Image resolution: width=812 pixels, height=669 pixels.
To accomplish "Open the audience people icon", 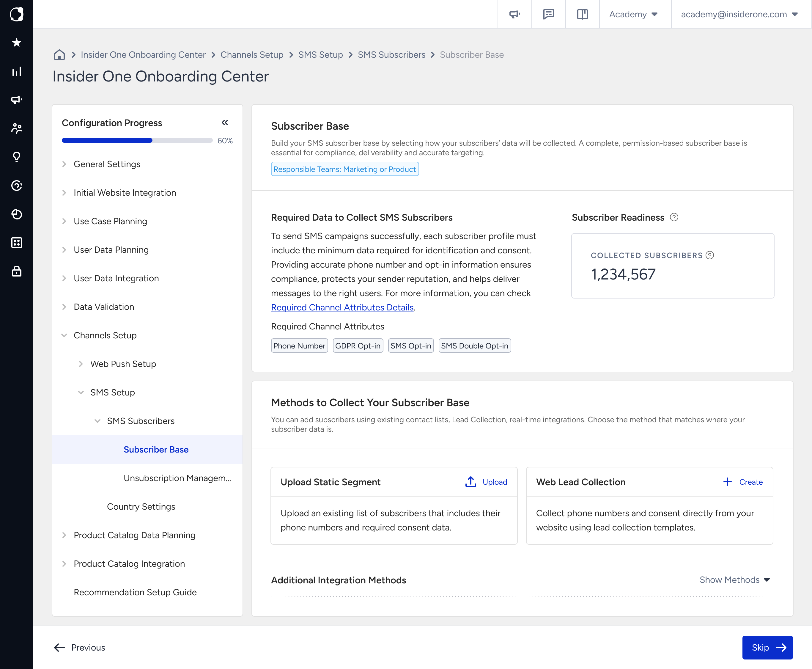I will click(17, 128).
